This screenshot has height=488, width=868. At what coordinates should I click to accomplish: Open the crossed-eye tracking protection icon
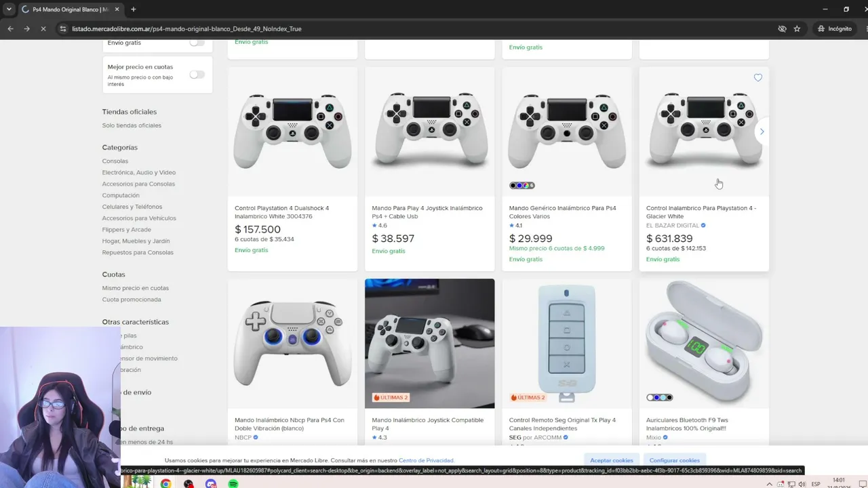(782, 28)
